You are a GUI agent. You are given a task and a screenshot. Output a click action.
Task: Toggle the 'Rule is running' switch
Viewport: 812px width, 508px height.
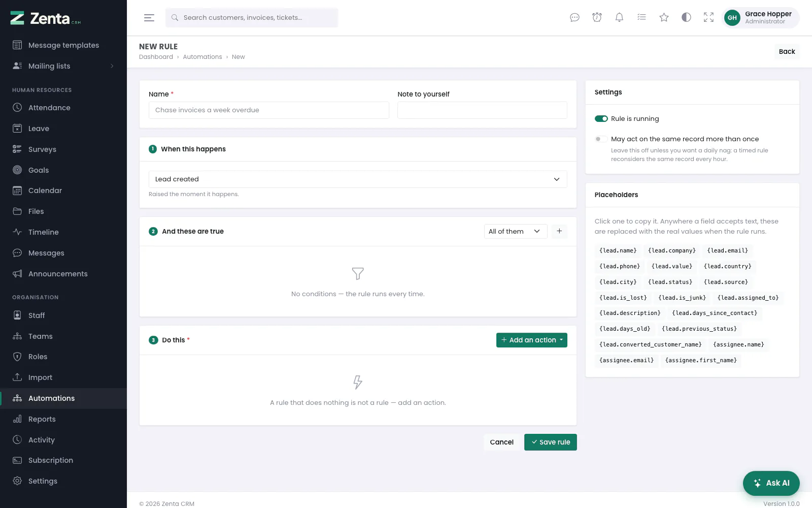click(601, 119)
